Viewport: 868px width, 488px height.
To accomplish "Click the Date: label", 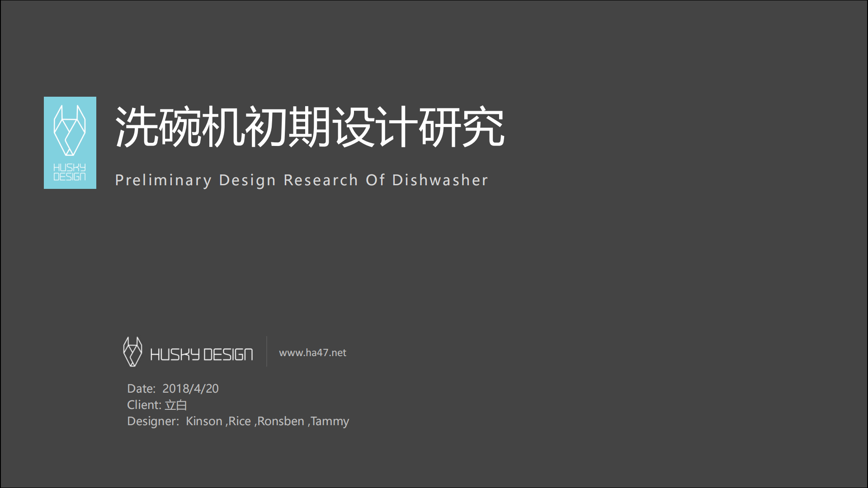I will pos(141,389).
